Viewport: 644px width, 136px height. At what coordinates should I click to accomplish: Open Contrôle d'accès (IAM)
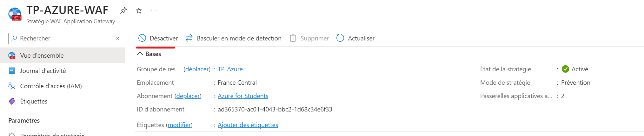point(51,86)
